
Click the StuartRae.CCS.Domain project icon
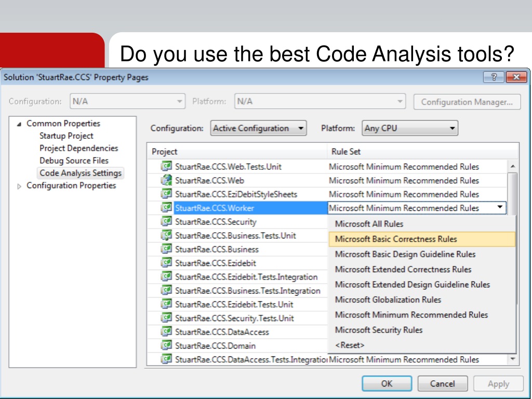[x=166, y=345]
